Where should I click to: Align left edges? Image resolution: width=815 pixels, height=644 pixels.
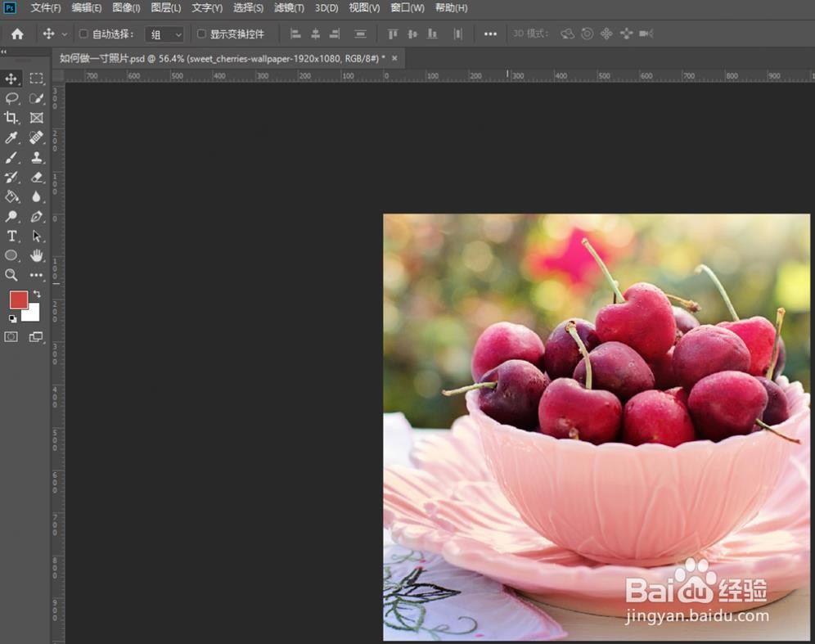(295, 34)
